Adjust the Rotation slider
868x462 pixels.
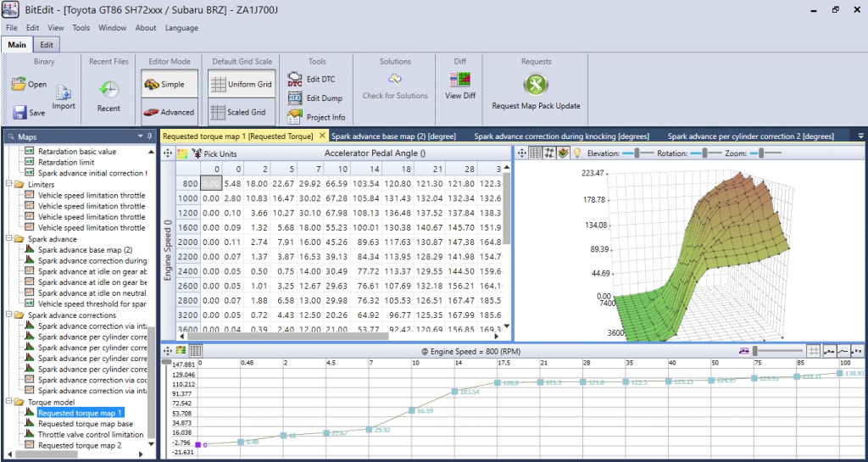pos(705,153)
